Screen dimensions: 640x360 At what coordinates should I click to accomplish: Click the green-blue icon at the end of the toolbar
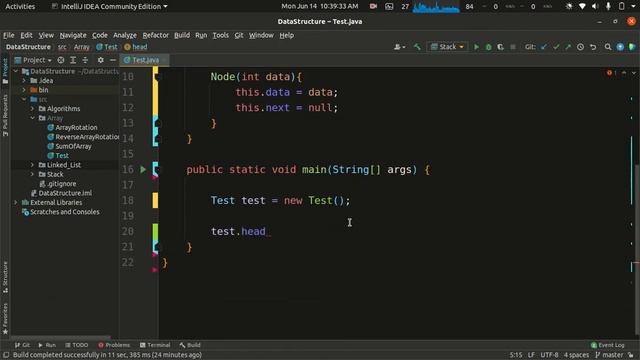(x=632, y=47)
